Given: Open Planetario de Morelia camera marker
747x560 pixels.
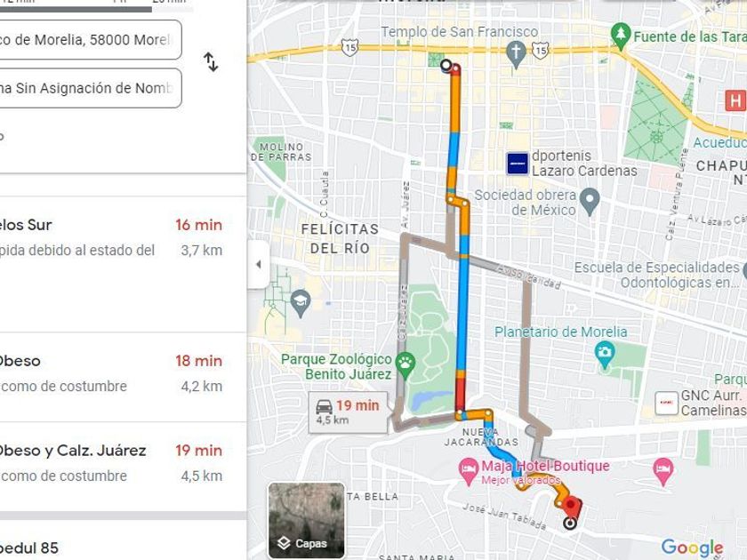Looking at the screenshot, I should pos(605,355).
